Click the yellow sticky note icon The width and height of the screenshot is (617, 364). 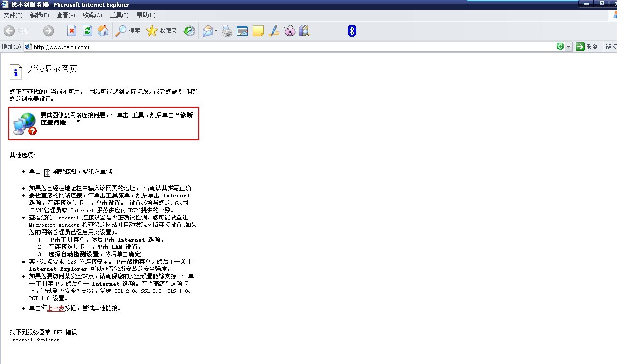(258, 31)
